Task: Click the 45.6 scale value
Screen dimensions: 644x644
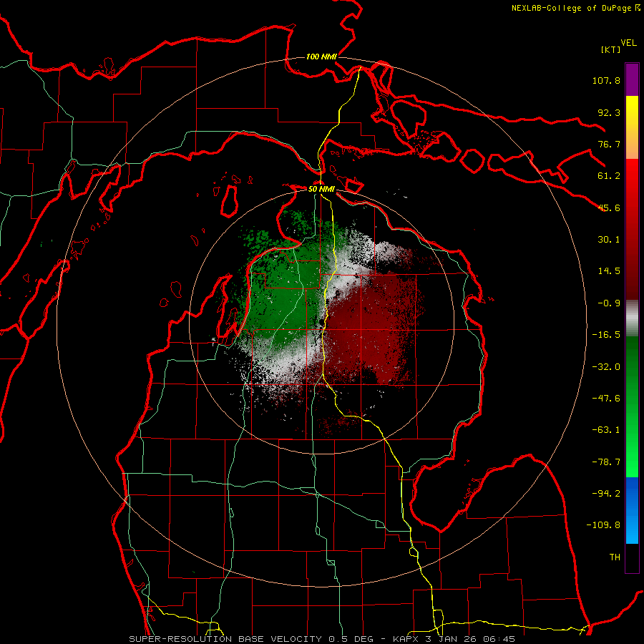Action: [x=609, y=208]
